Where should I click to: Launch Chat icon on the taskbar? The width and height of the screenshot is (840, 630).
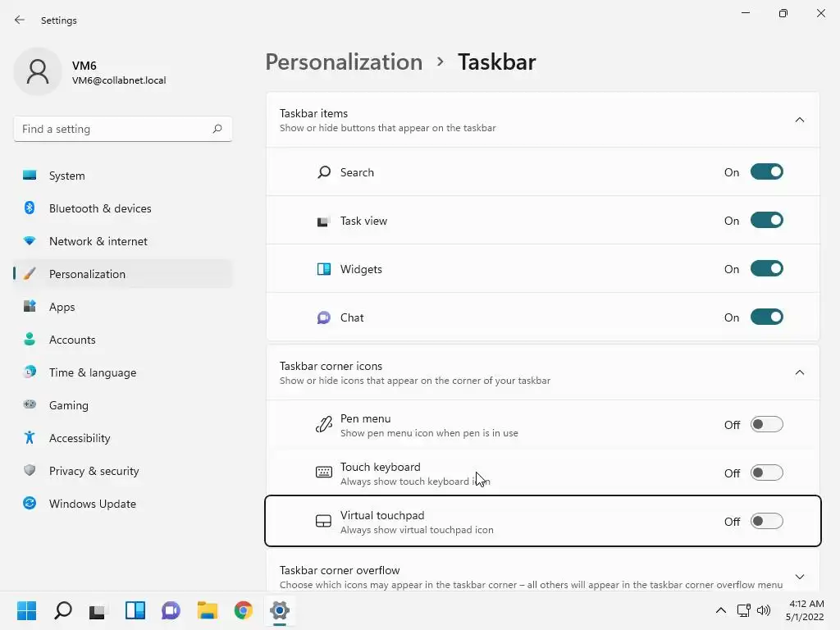(x=171, y=610)
